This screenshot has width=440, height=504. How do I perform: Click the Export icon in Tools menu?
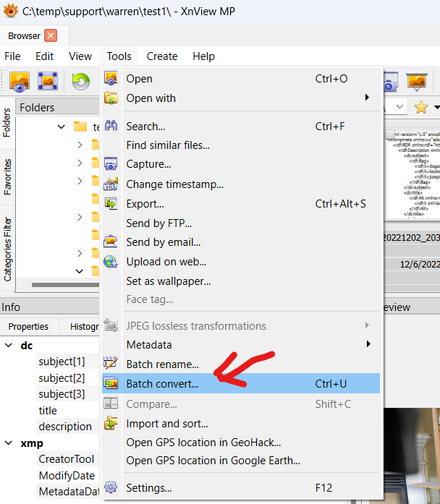point(111,203)
